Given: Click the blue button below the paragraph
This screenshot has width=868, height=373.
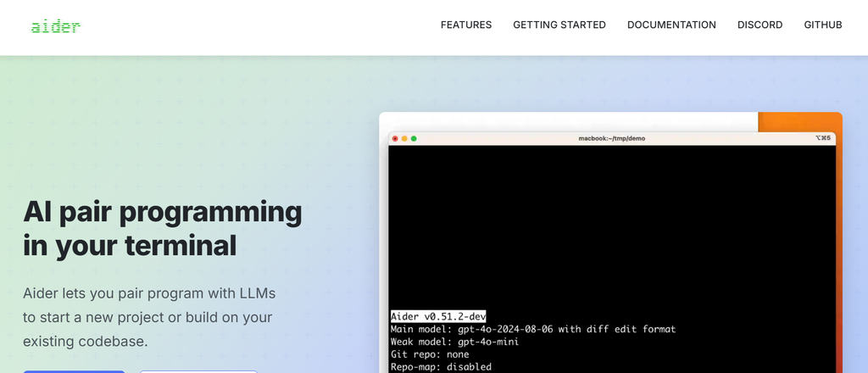Looking at the screenshot, I should coord(75,371).
